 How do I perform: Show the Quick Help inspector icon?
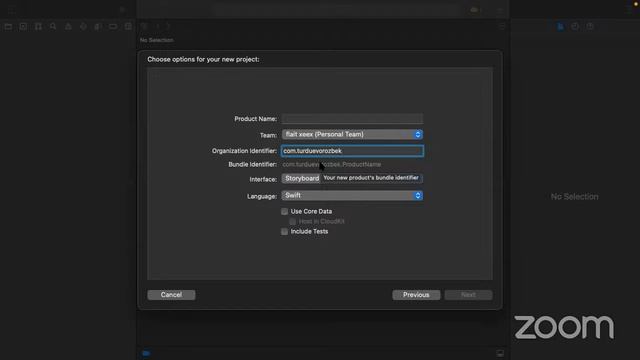coord(590,27)
